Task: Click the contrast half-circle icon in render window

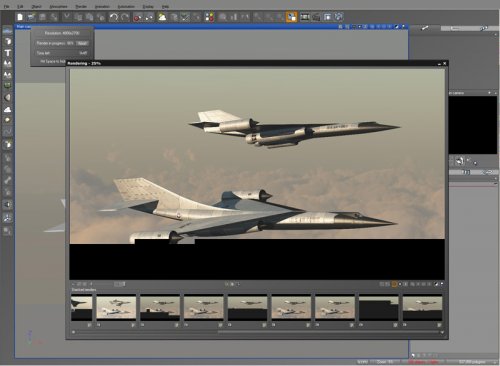Action: click(436, 284)
